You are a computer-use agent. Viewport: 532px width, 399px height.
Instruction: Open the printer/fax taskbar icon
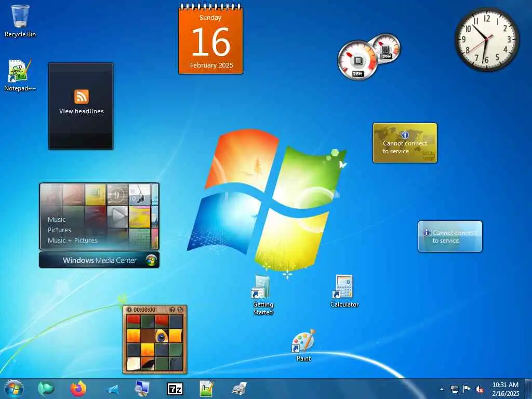[240, 389]
